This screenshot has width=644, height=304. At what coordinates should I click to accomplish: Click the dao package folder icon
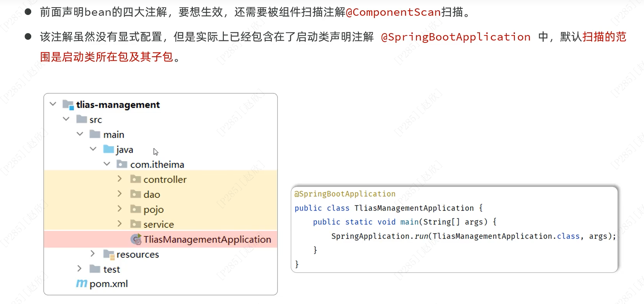pos(135,194)
